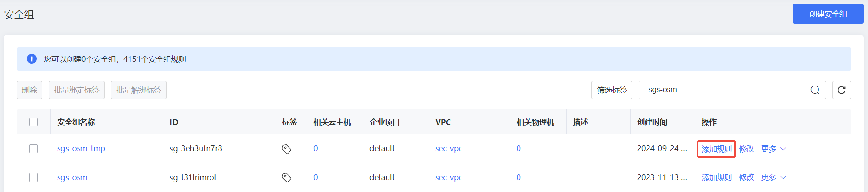
Task: Click the 创建安全组 button
Action: point(828,14)
